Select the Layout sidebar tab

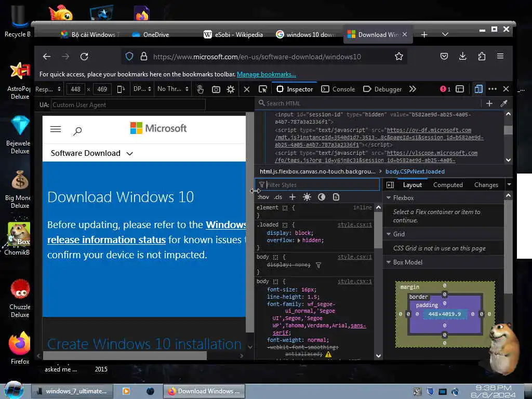click(412, 185)
